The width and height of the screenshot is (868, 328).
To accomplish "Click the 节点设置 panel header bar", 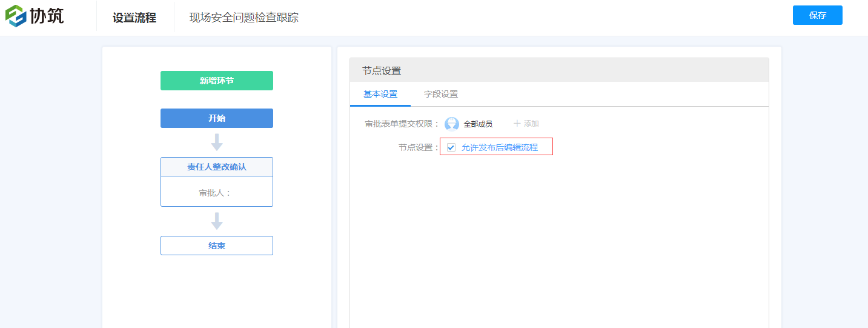I will coord(559,70).
